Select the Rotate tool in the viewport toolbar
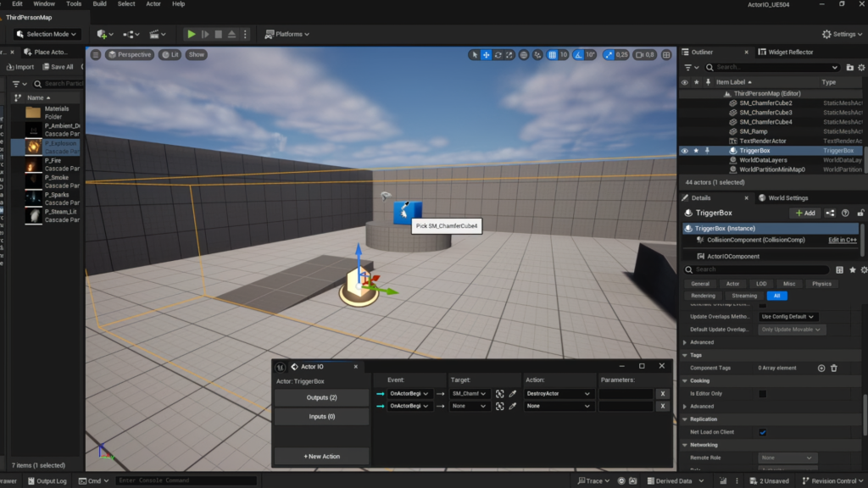868x488 pixels. point(497,54)
